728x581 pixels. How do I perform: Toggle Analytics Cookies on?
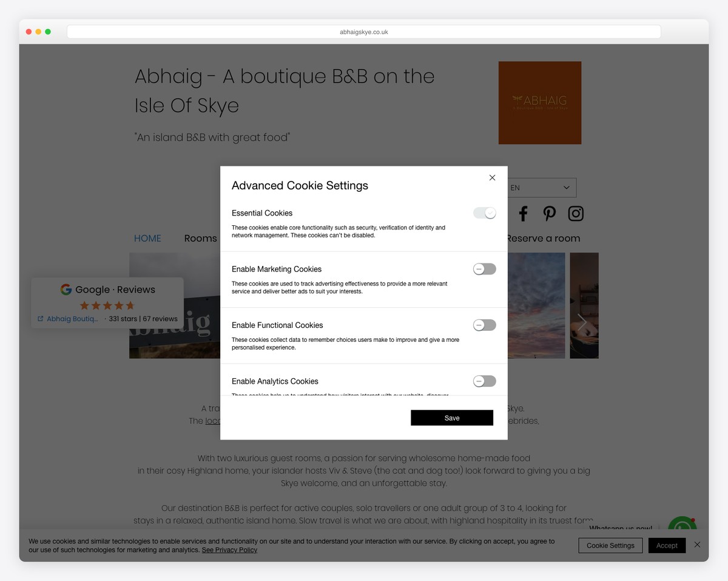pyautogui.click(x=484, y=381)
